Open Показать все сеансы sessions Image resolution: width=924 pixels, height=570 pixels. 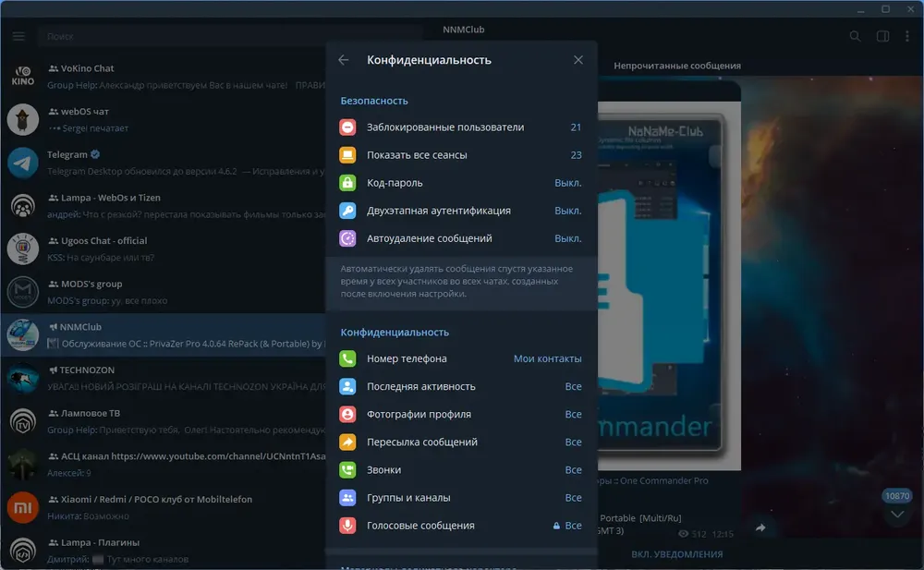tap(461, 155)
